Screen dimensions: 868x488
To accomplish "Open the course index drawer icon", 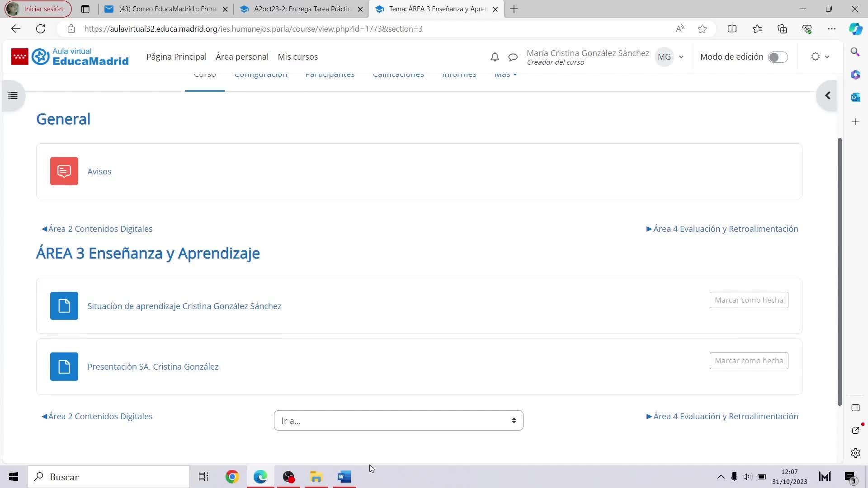I will pos(13,95).
